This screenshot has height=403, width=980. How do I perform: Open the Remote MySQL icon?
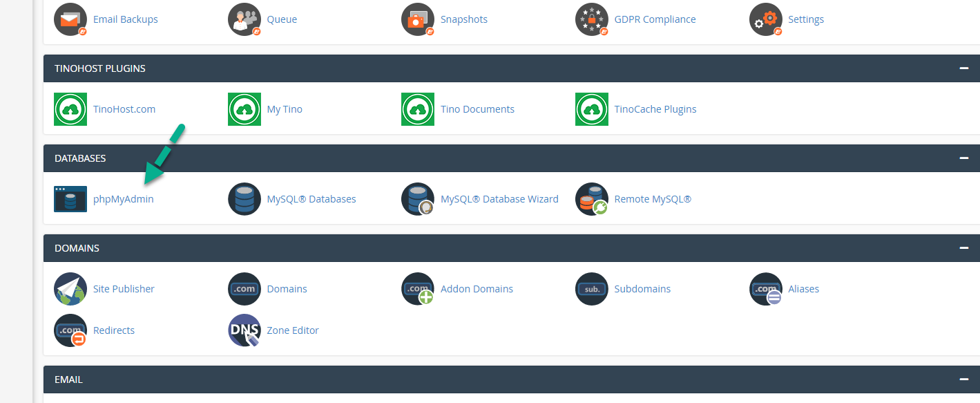click(592, 199)
